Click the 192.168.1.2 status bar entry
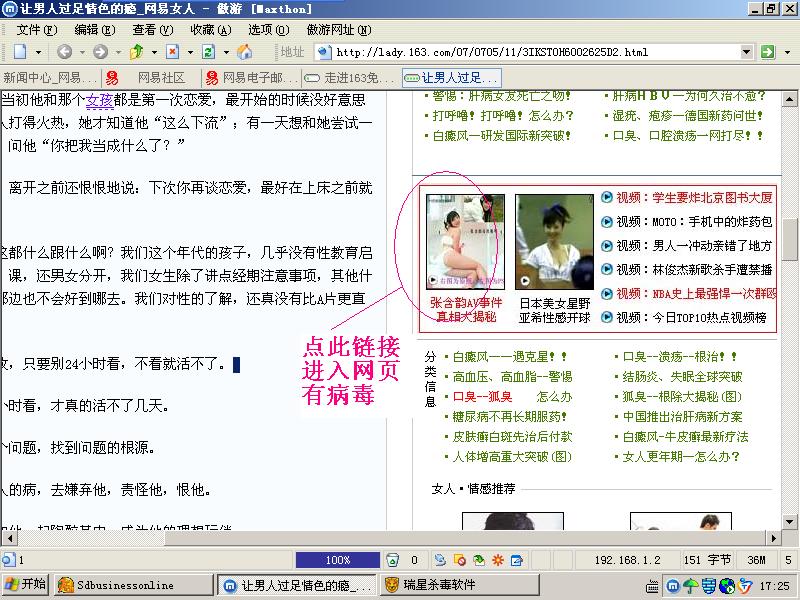 click(628, 560)
